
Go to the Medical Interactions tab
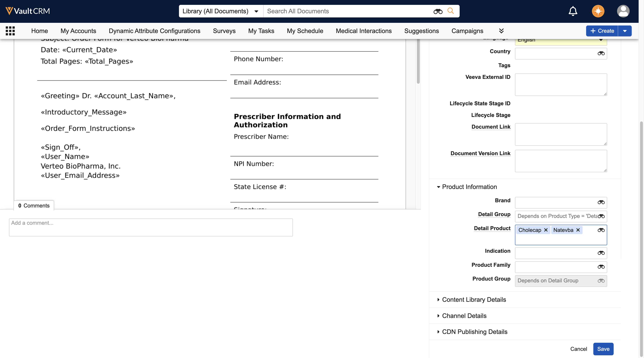[x=364, y=31]
